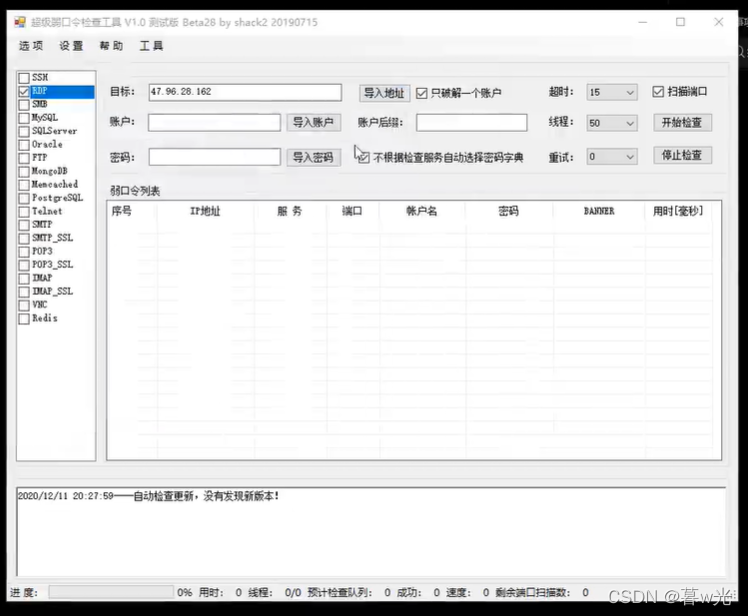Open the 工具 menu
Image resolution: width=748 pixels, height=616 pixels.
point(151,46)
